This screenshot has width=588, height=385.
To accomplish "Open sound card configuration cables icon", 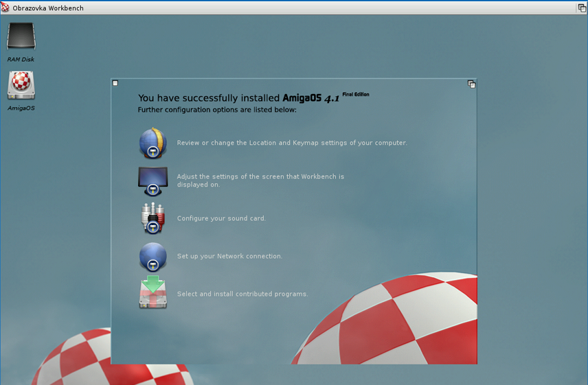I will 153,218.
